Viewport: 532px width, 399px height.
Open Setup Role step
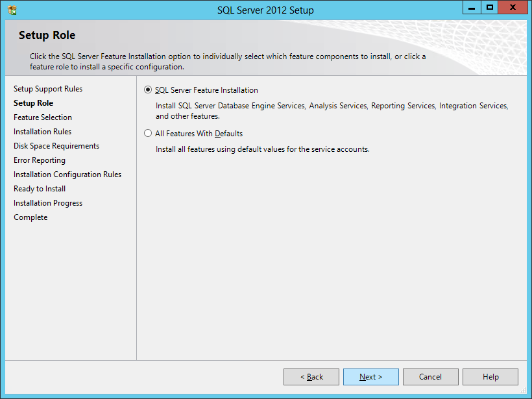click(33, 103)
